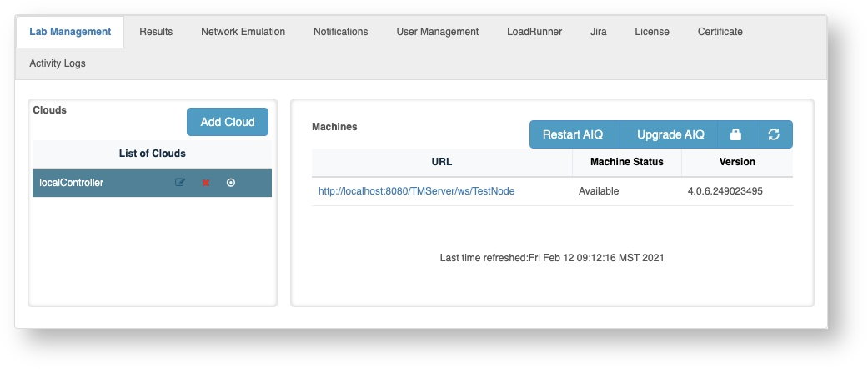Open the TestNode localhost URL link
868x369 pixels.
pyautogui.click(x=416, y=191)
